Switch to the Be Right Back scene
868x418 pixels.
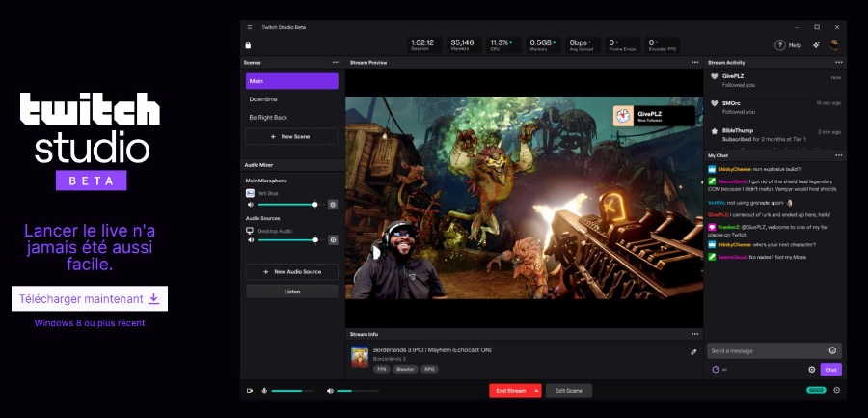point(291,117)
